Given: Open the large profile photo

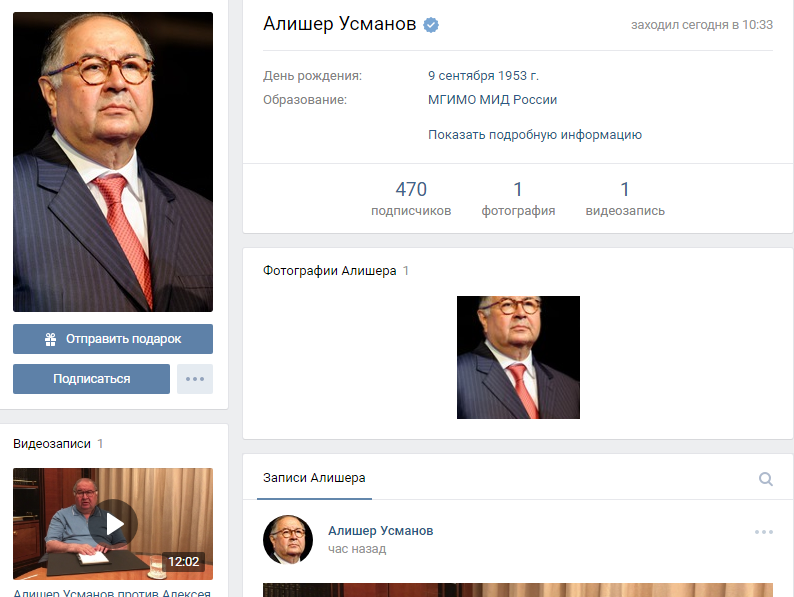Looking at the screenshot, I should point(113,162).
